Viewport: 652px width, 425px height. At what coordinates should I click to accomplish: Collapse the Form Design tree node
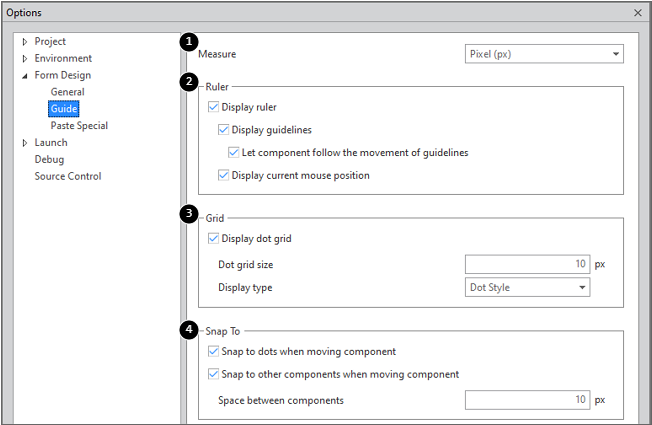(x=25, y=76)
